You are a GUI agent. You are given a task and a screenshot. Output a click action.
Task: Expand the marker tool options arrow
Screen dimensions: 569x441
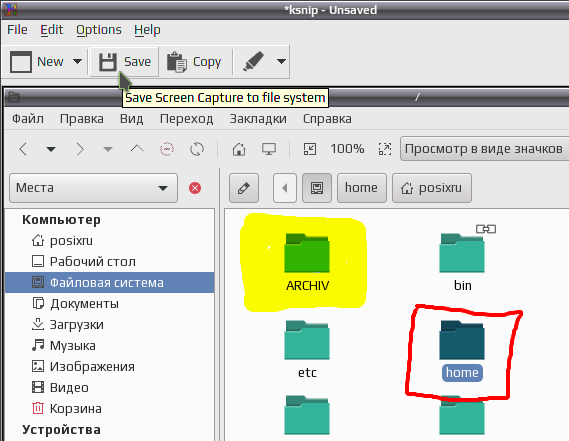point(281,61)
